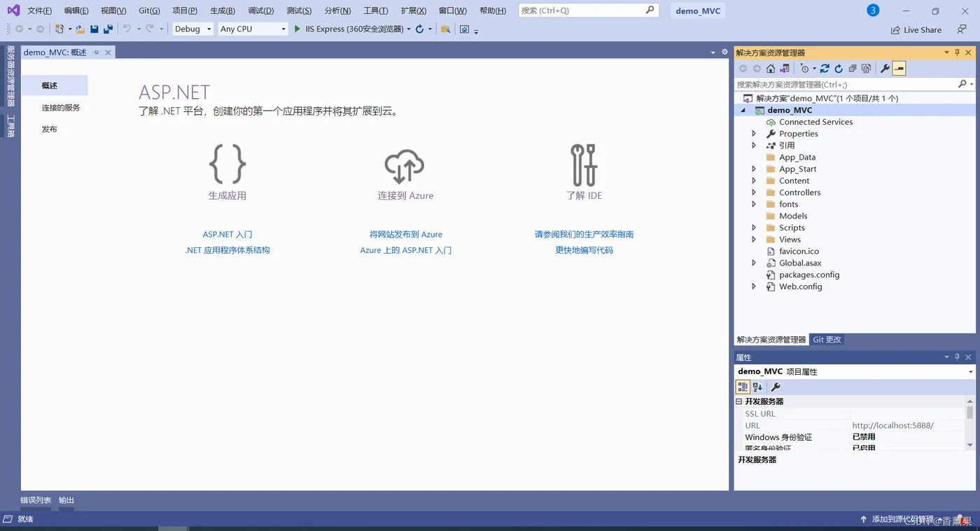This screenshot has height=531, width=980.
Task: Open the 文件(F) menu
Action: pos(39,11)
